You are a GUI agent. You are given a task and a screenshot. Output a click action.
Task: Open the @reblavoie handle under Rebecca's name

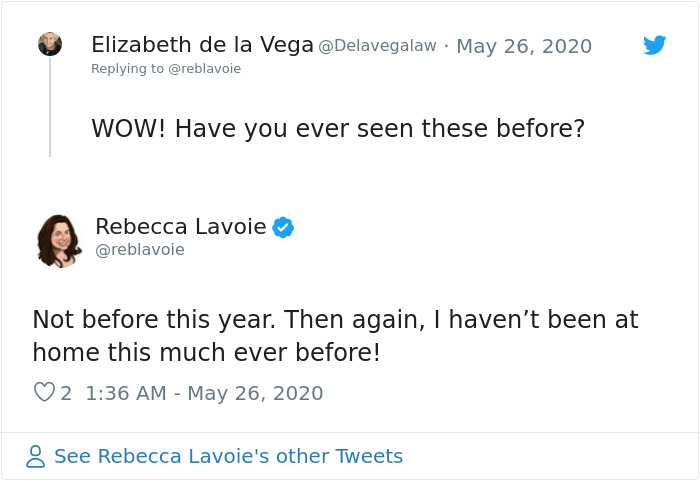point(140,250)
